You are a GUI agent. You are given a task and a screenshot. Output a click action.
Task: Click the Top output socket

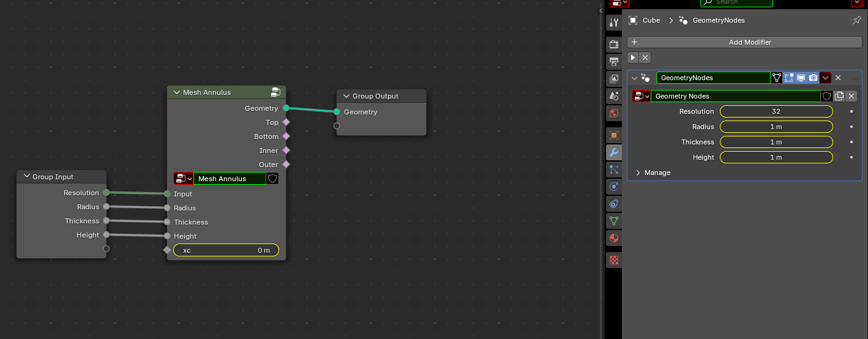pyautogui.click(x=286, y=122)
